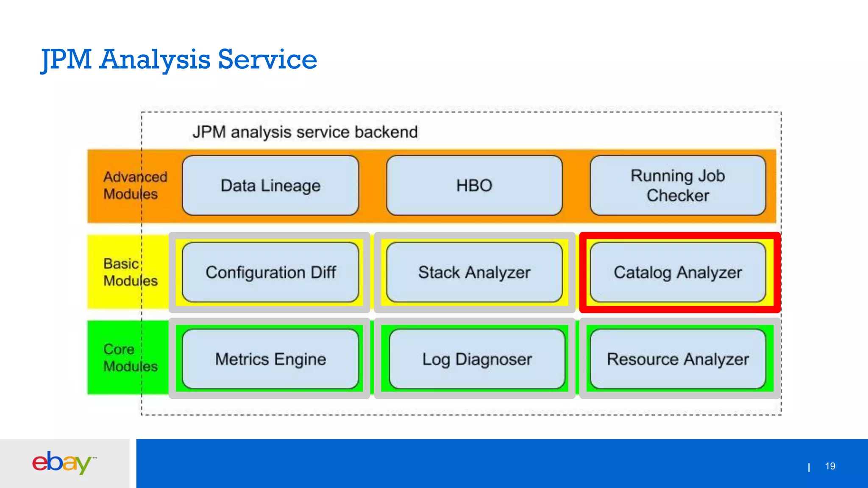This screenshot has width=868, height=488.
Task: Click the Core Modules label
Action: [130, 358]
